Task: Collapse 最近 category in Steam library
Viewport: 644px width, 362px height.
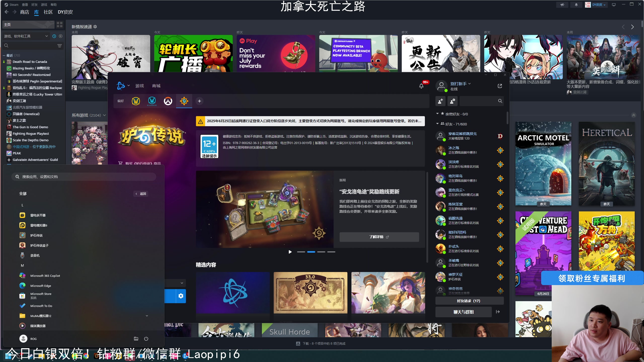Action: click(x=4, y=55)
